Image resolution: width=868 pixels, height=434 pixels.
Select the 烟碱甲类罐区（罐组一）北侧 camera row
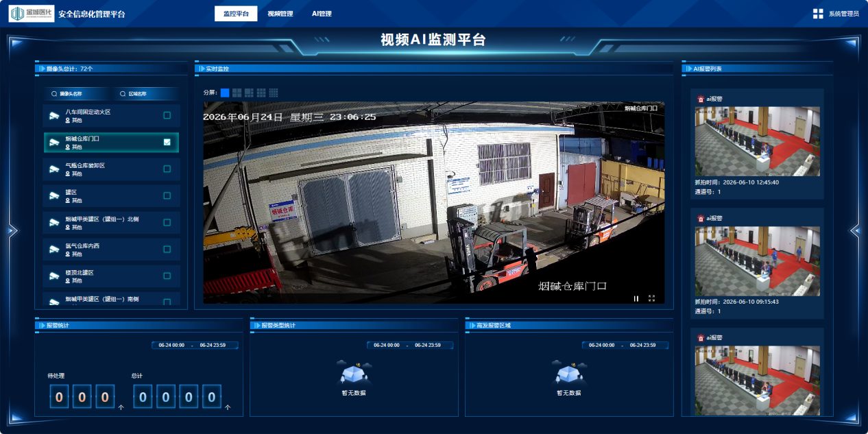[x=112, y=222]
